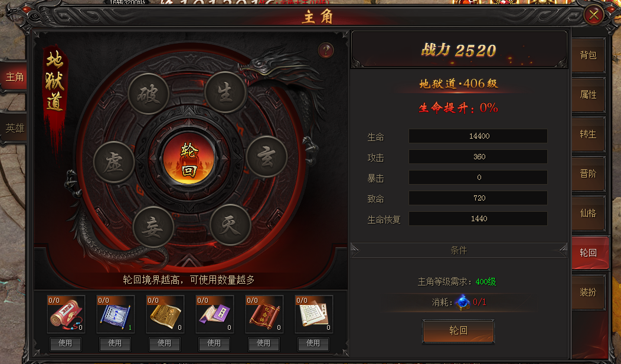Select the 破 rune stone
Viewport: 621px width, 364px height.
tap(149, 94)
